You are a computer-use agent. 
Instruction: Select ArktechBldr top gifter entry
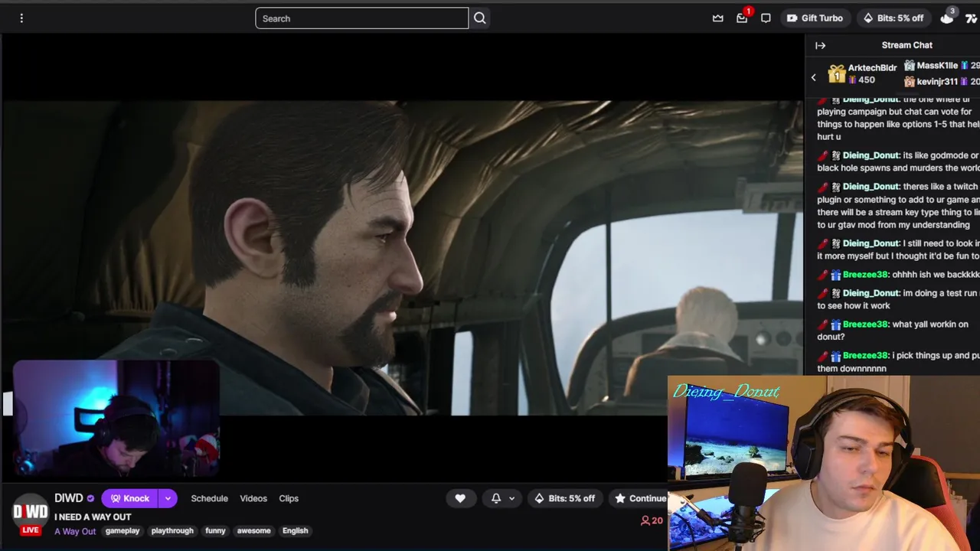[862, 73]
